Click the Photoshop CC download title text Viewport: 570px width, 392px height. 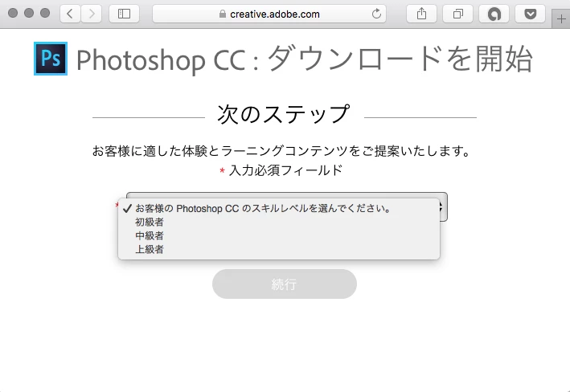click(x=305, y=59)
